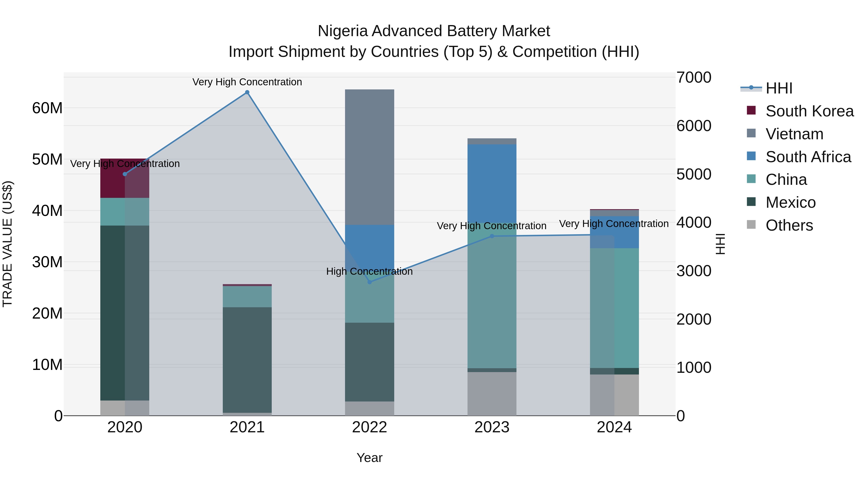Click the Vietnam segment of 2022 bar
Screen dimensions: 868x488
(369, 157)
